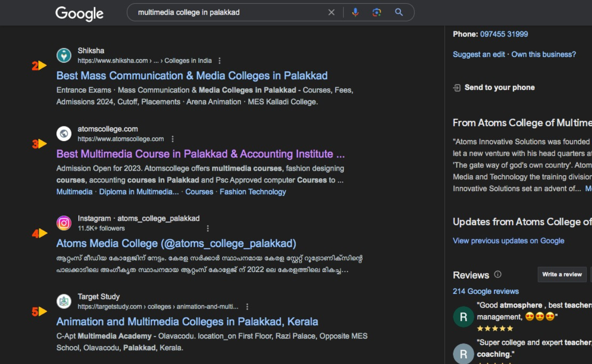Click the Send to your phone icon

[457, 87]
